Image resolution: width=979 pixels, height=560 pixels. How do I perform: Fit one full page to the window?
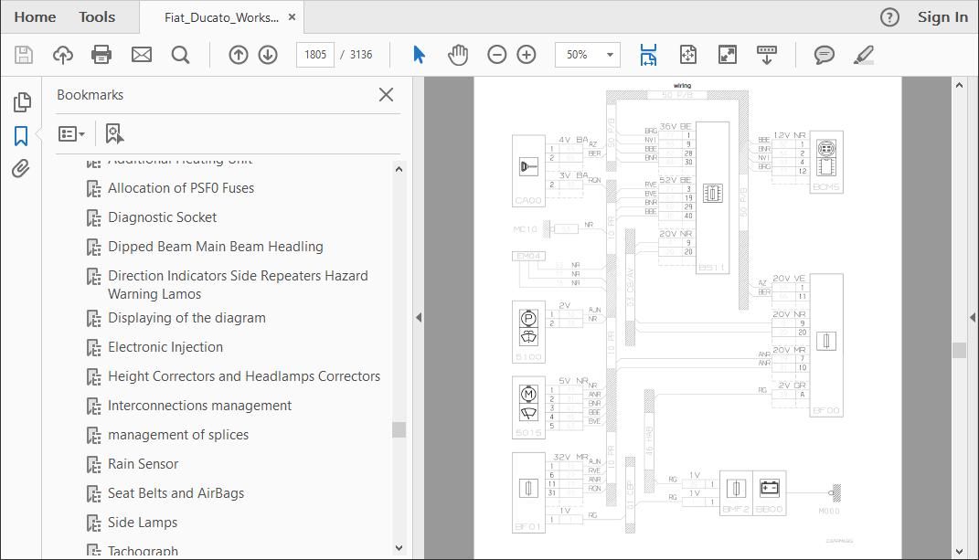687,55
